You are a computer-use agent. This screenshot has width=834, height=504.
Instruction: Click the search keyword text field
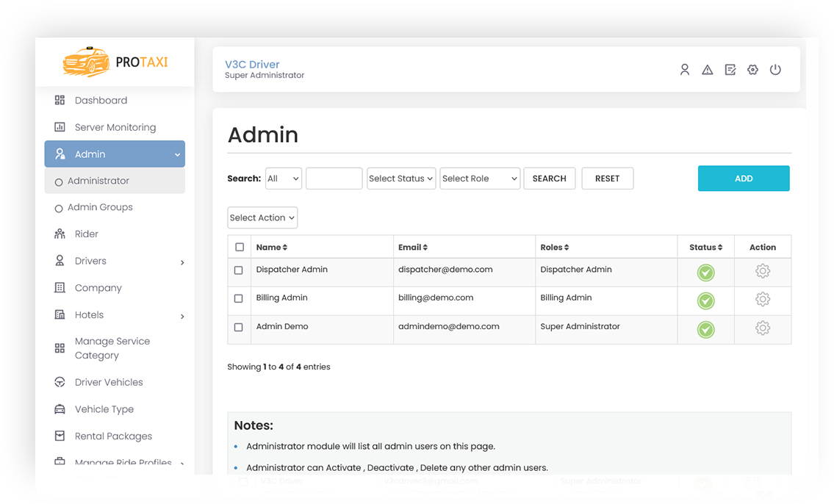click(334, 179)
